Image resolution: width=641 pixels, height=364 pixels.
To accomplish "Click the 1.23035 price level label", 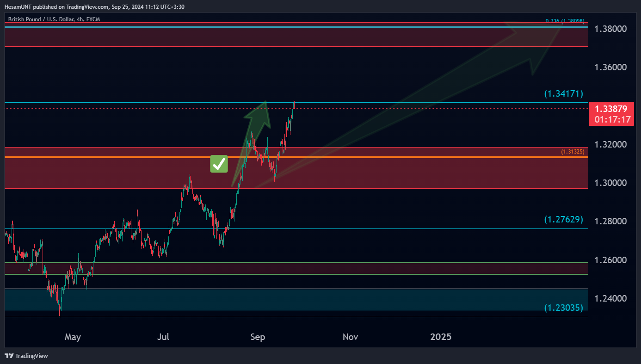I will click(x=563, y=307).
